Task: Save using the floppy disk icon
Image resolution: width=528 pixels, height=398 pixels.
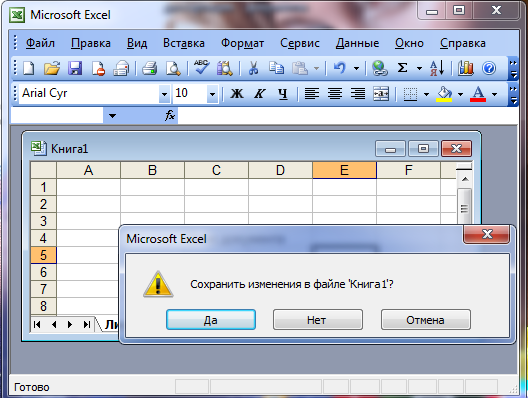Action: click(75, 68)
